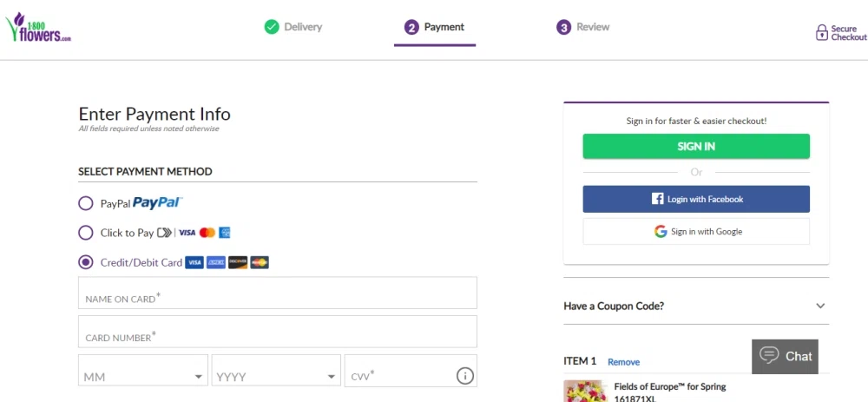Select the Click to Pay radio button
868x402 pixels.
point(86,233)
